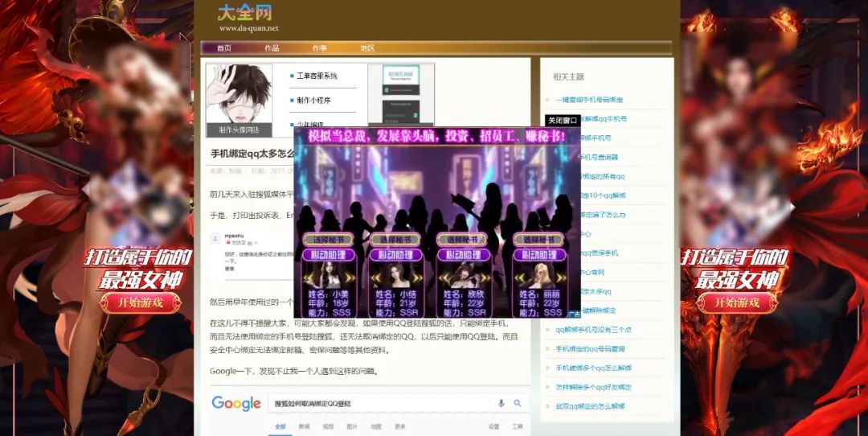This screenshot has height=436, width=868.
Task: Click the Google search magnifier icon
Action: click(x=518, y=403)
